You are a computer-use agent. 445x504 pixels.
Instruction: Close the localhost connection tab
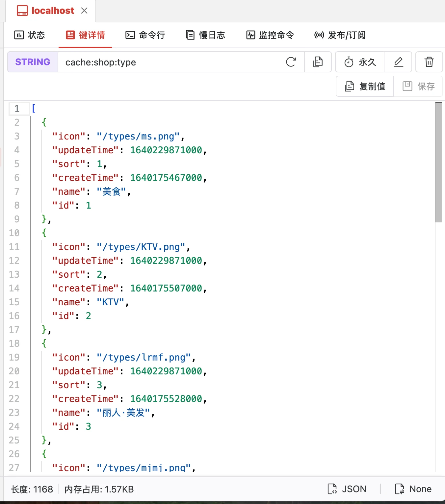pyautogui.click(x=84, y=10)
